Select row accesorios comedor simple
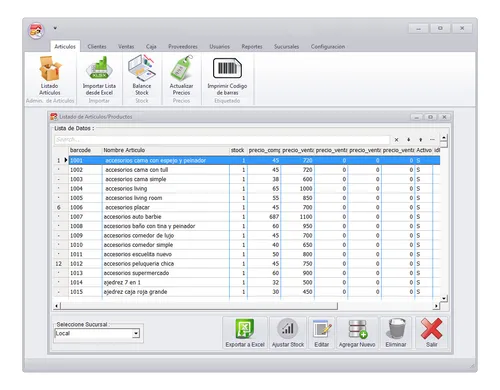 point(247,245)
